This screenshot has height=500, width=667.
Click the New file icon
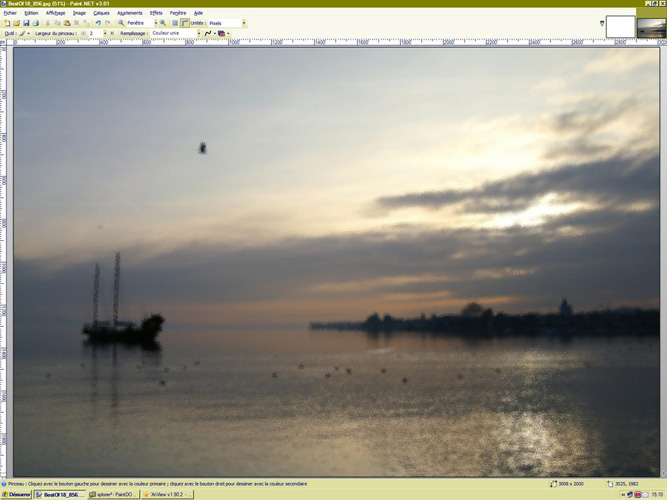point(7,23)
